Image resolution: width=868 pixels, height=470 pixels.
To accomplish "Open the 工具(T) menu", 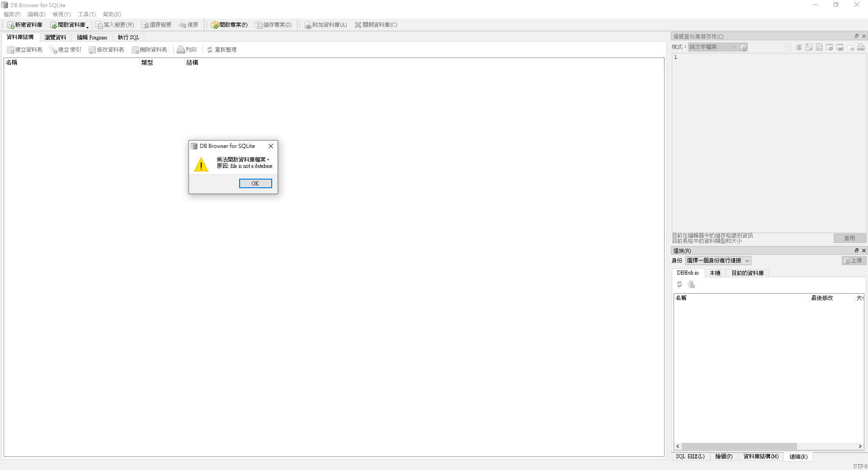I will (x=86, y=14).
